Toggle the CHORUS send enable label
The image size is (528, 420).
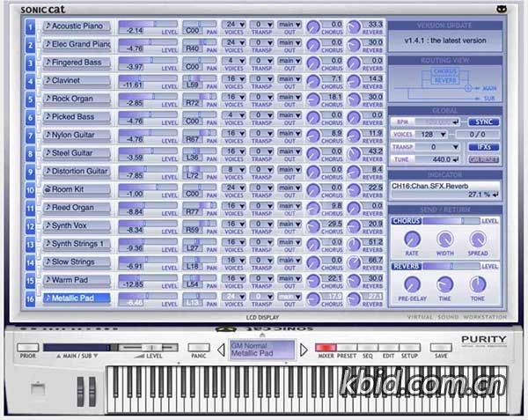[407, 221]
